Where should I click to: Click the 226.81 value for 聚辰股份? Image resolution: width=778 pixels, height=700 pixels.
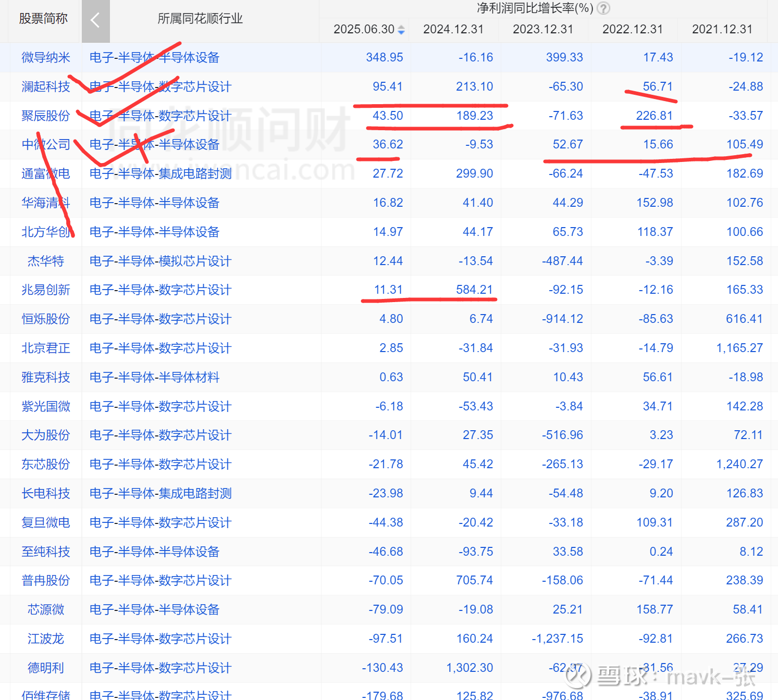point(654,116)
